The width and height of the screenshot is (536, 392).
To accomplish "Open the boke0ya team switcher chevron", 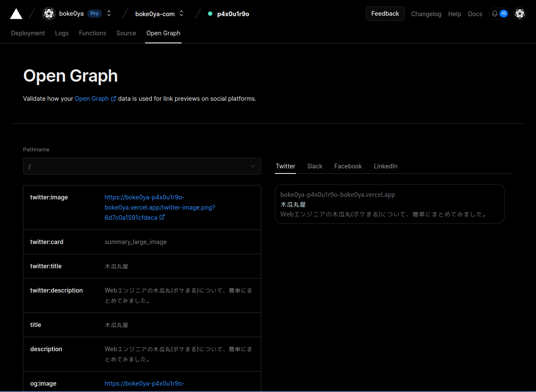I will (x=109, y=13).
